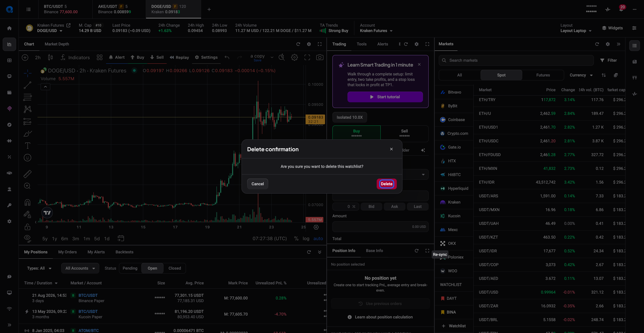Open the DOGE/USD market selector dropdown
The image size is (644, 333).
(50, 31)
